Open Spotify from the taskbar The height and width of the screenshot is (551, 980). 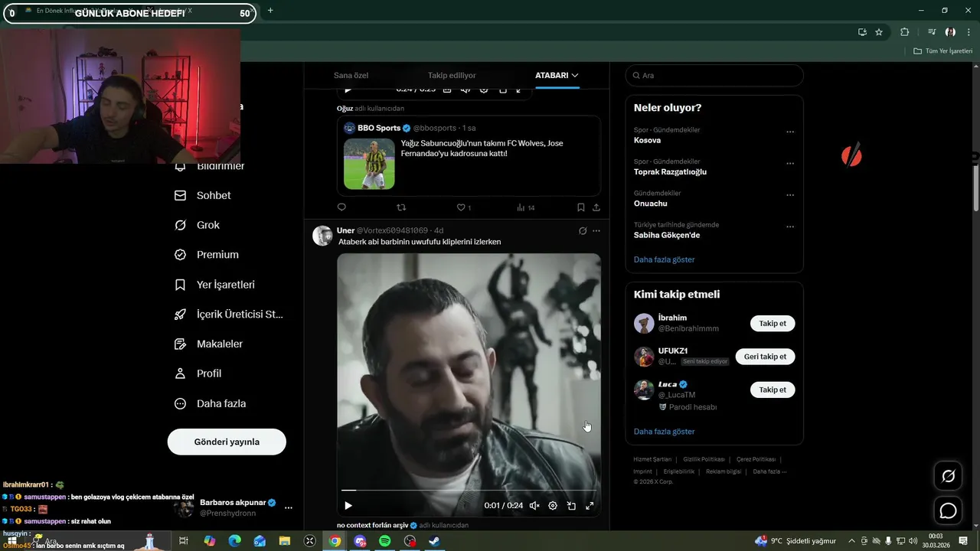[x=385, y=541]
